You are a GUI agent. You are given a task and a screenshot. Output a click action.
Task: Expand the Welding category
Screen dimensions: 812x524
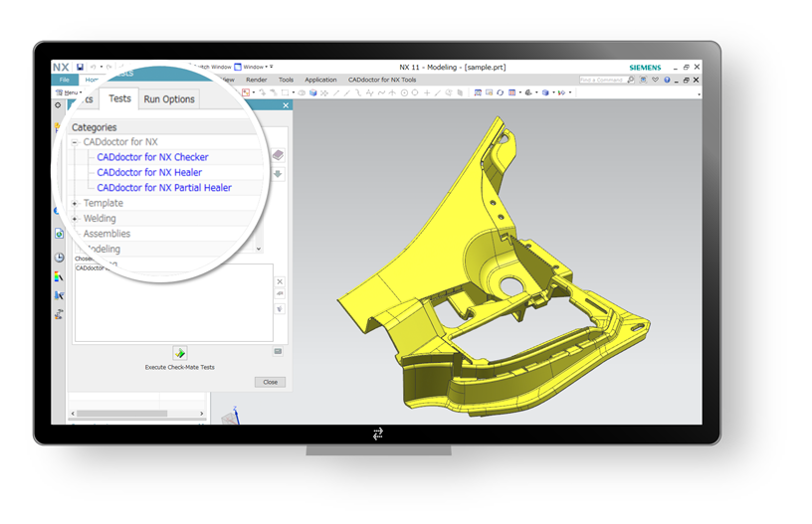[x=75, y=219]
